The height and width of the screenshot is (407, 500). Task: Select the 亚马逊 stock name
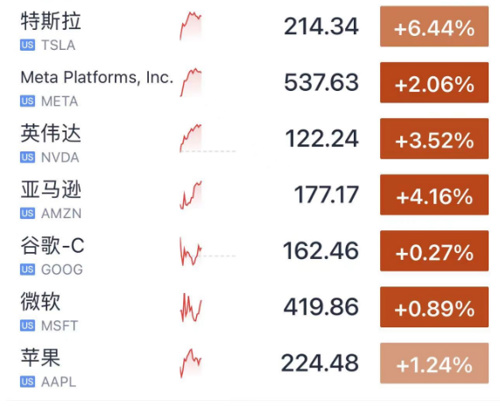(51, 190)
